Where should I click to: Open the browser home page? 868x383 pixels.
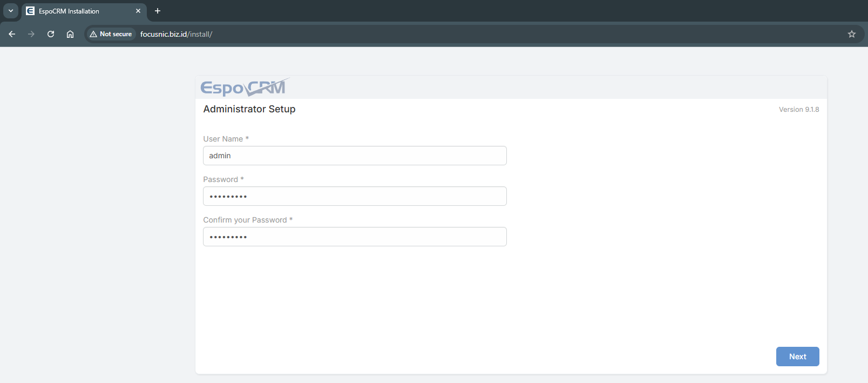tap(70, 34)
